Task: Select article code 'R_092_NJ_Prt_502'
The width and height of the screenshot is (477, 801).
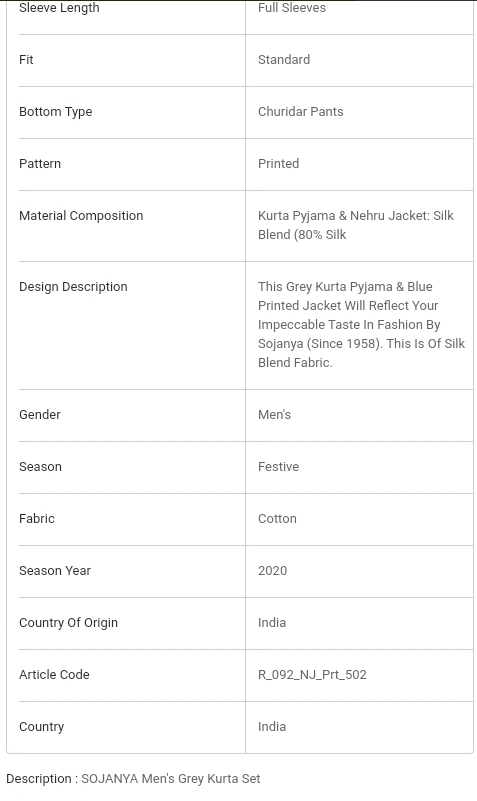Action: pyautogui.click(x=312, y=675)
